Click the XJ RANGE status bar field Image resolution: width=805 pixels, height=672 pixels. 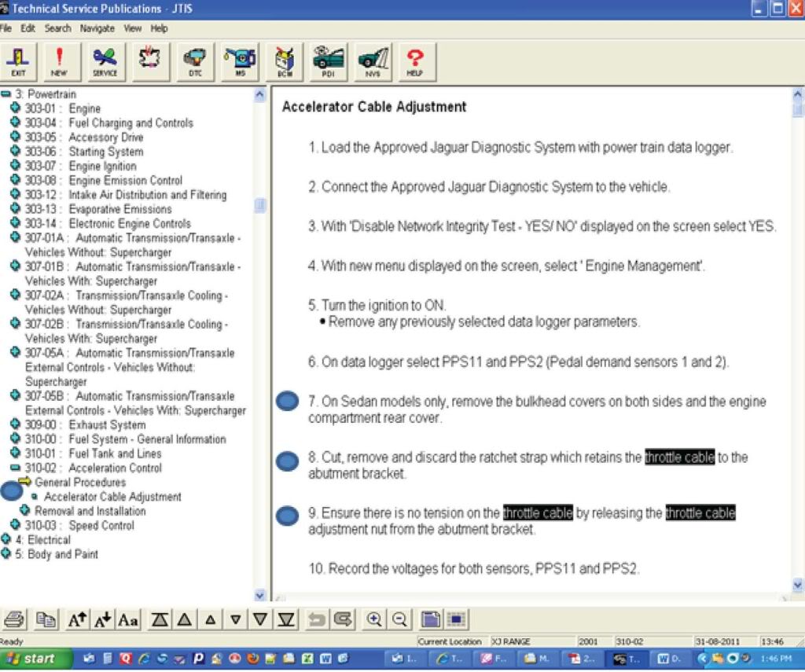coord(532,641)
